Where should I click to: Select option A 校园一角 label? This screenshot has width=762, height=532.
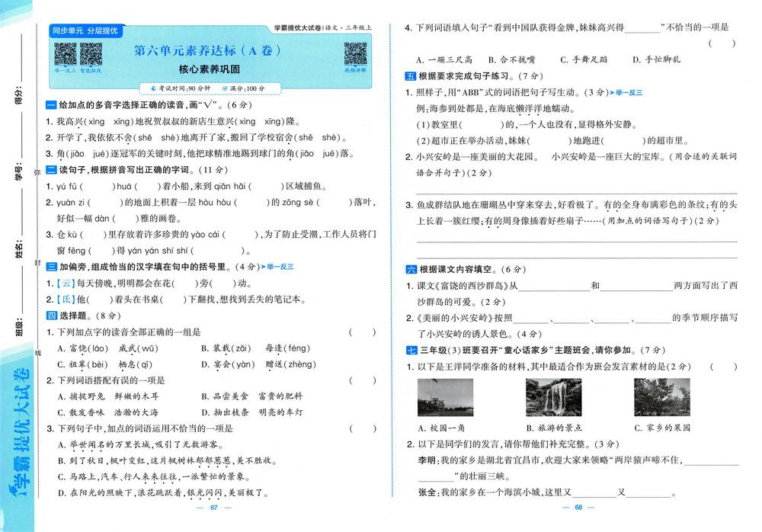[447, 428]
